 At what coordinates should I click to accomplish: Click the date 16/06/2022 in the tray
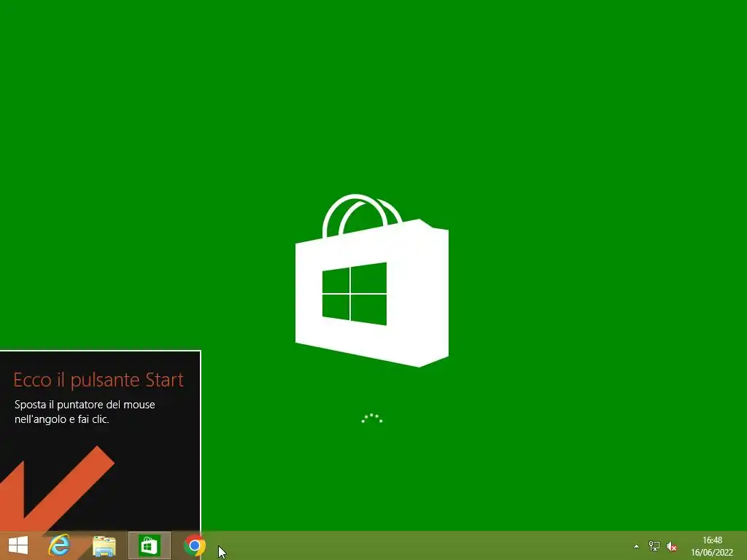pos(712,553)
